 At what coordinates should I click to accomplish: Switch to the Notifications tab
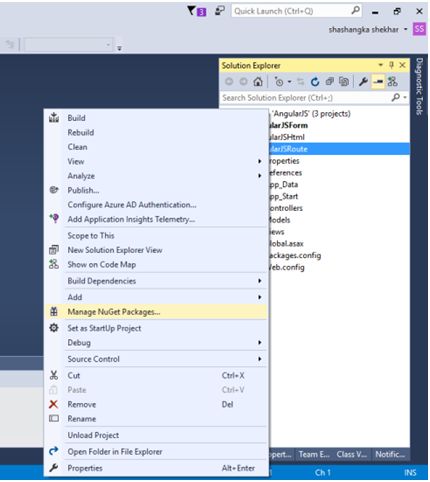point(390,454)
